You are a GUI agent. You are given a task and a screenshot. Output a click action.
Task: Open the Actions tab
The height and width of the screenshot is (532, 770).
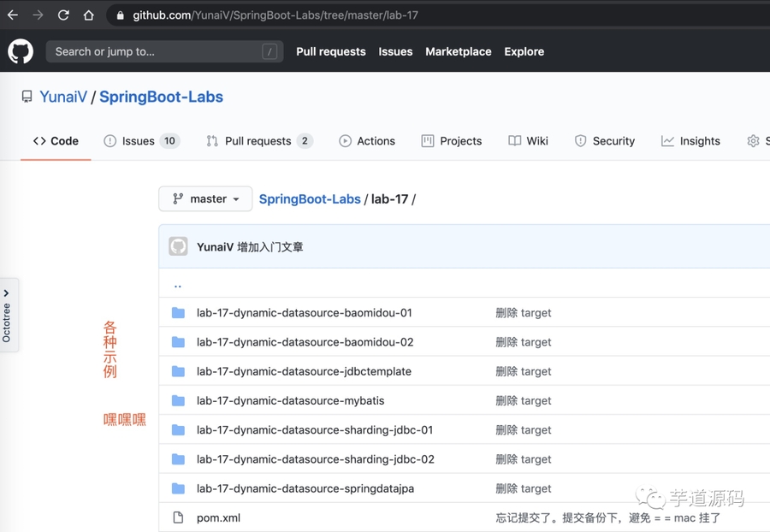click(367, 141)
